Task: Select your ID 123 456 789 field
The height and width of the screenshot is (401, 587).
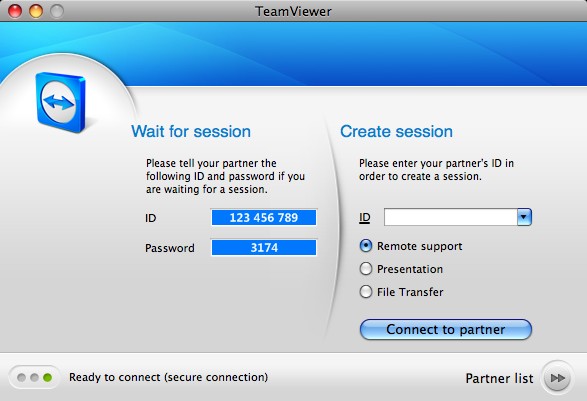Action: [264, 218]
